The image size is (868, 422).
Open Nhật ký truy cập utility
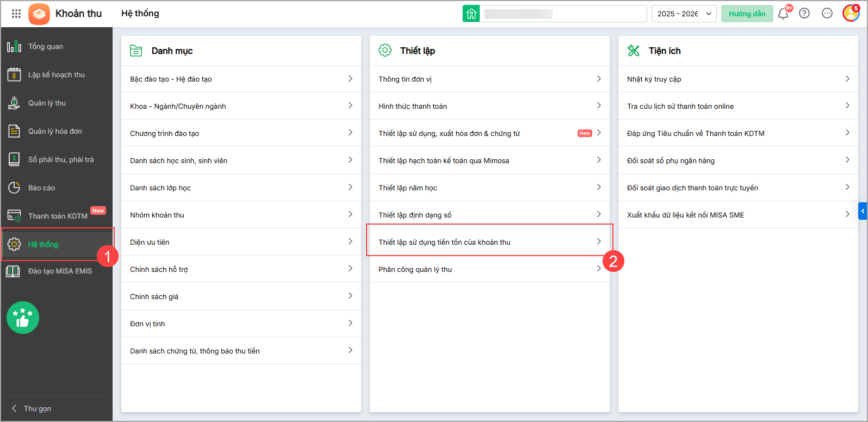738,79
